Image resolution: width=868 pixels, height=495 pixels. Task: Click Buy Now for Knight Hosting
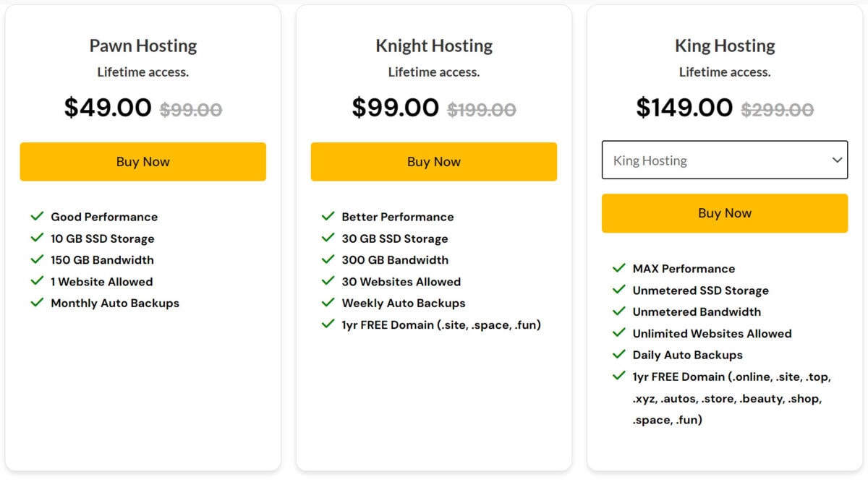(434, 162)
